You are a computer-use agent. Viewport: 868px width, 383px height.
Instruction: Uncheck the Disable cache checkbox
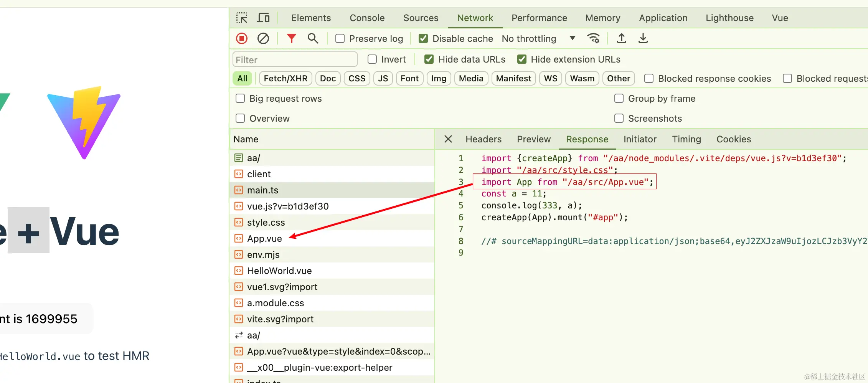coord(423,38)
